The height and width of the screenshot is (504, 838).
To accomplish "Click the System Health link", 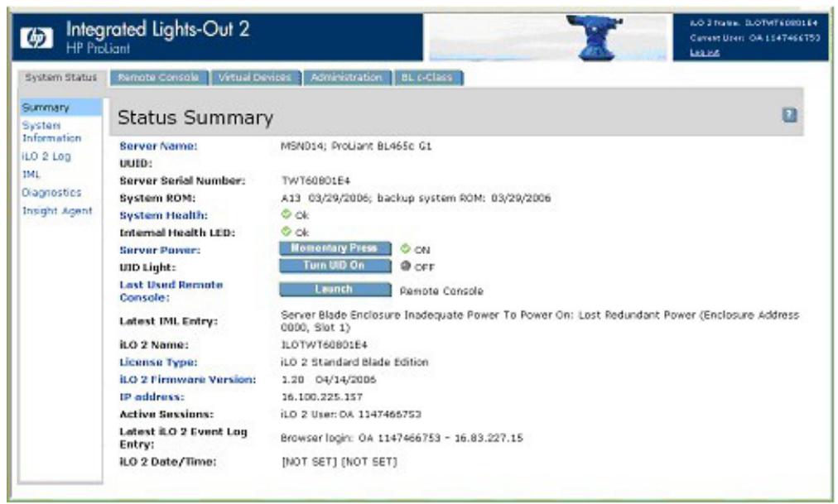I will [163, 215].
